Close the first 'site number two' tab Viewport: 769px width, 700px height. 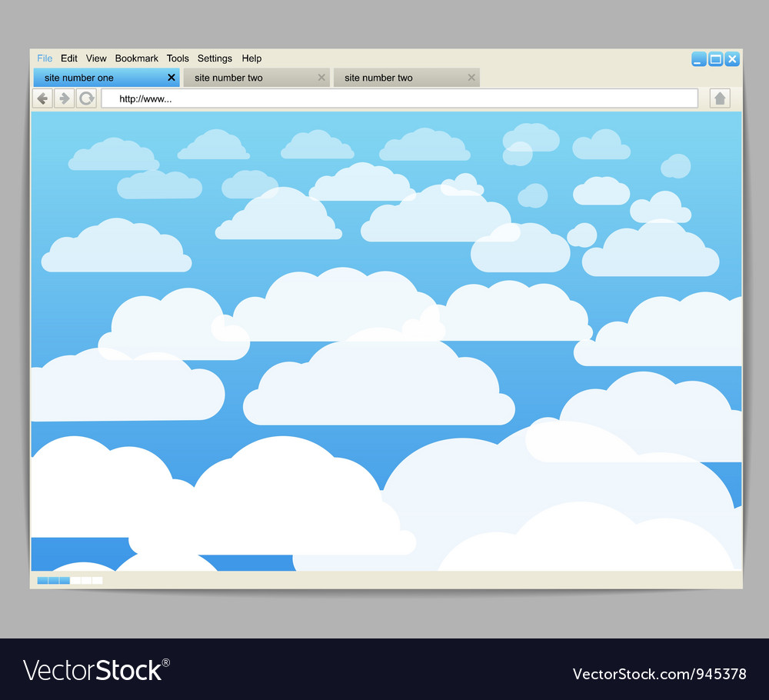pos(321,77)
